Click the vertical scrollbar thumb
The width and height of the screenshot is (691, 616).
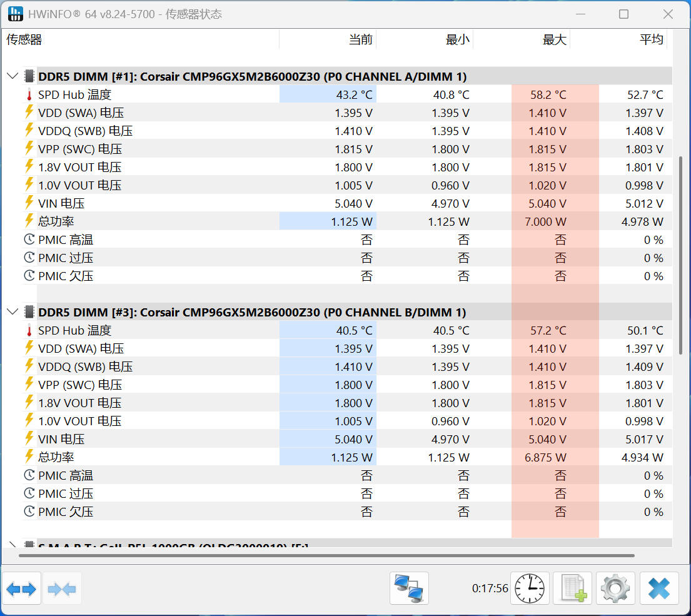681,255
